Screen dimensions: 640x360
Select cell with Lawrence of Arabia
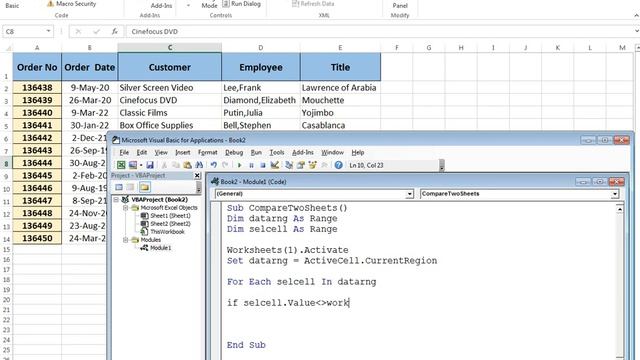coord(340,87)
